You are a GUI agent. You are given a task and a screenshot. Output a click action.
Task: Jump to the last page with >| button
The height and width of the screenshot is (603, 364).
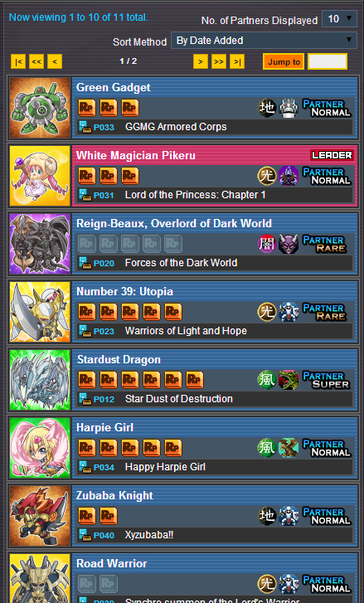click(237, 61)
